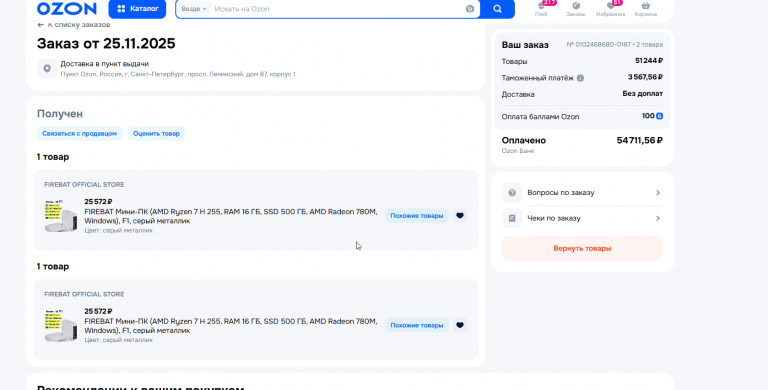
Task: Click Оценить товар button
Action: (156, 133)
